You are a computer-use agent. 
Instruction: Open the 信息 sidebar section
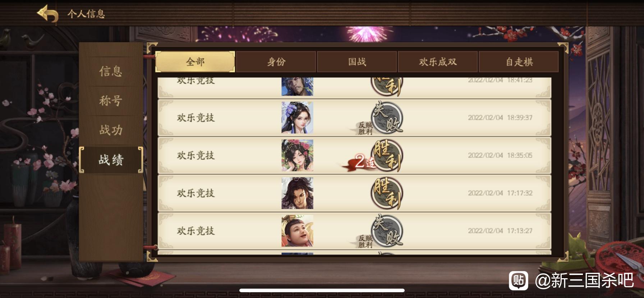pos(111,71)
